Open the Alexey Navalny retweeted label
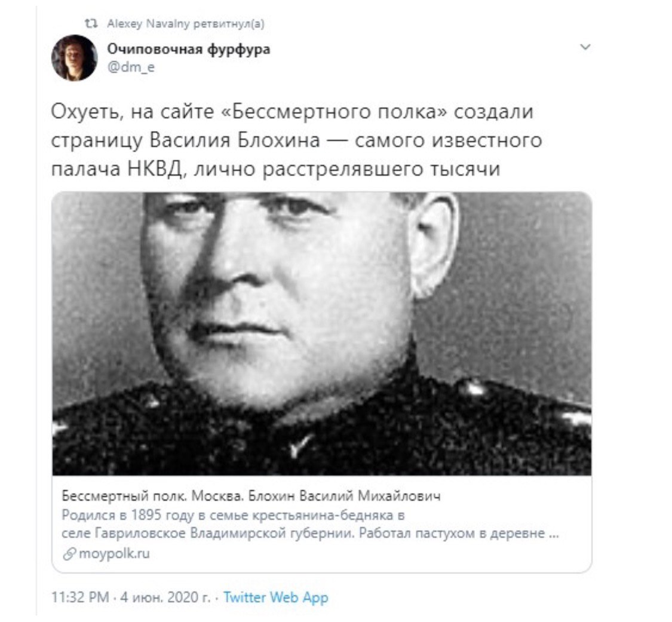Viewport: 672px width, 622px height. point(186,23)
